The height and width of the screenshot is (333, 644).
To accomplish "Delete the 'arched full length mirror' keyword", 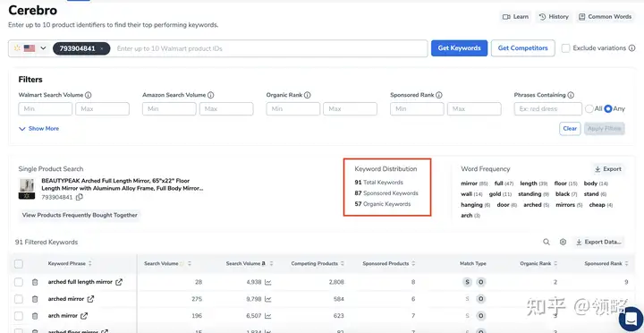I will click(35, 282).
